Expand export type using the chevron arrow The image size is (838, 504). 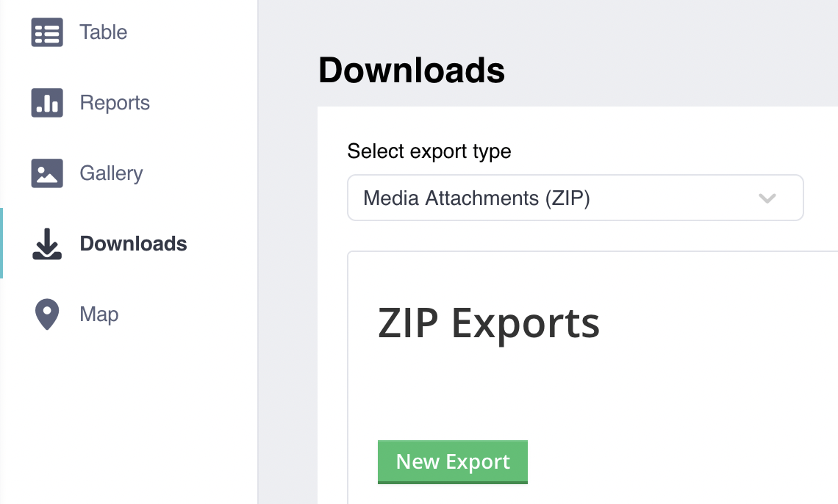tap(767, 198)
